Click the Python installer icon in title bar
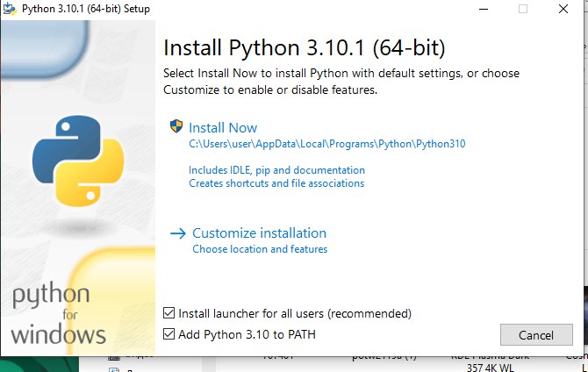This screenshot has width=588, height=372. coord(10,9)
